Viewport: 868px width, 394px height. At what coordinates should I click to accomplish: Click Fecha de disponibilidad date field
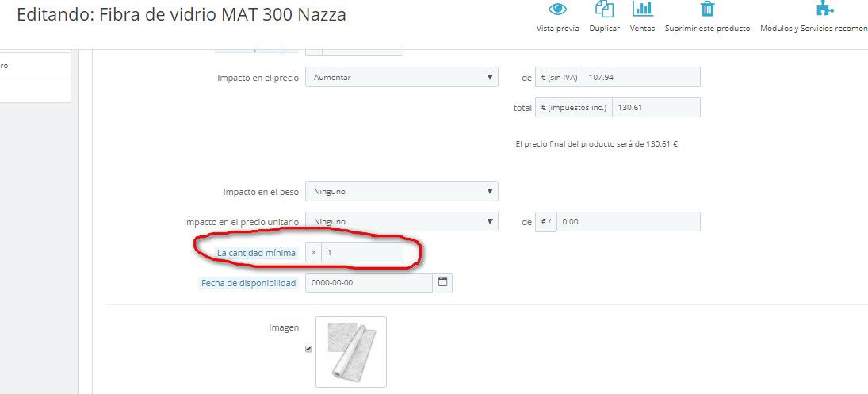[x=369, y=283]
